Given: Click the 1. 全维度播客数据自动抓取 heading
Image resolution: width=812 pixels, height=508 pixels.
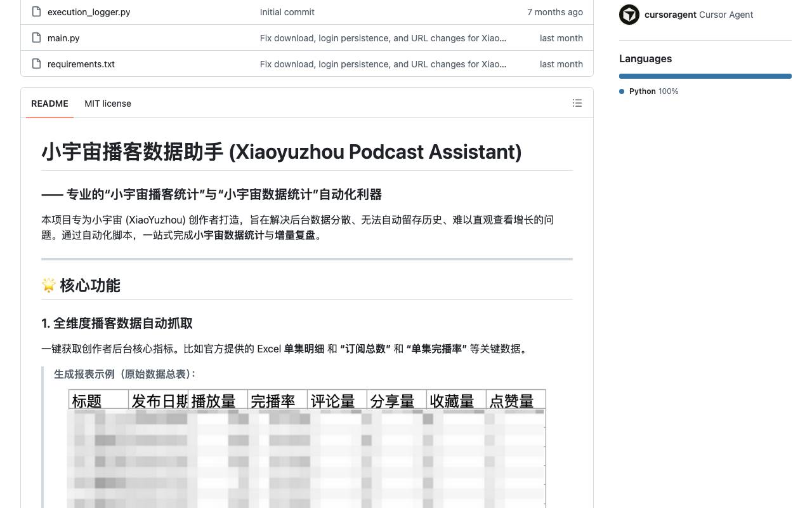Looking at the screenshot, I should 117,323.
